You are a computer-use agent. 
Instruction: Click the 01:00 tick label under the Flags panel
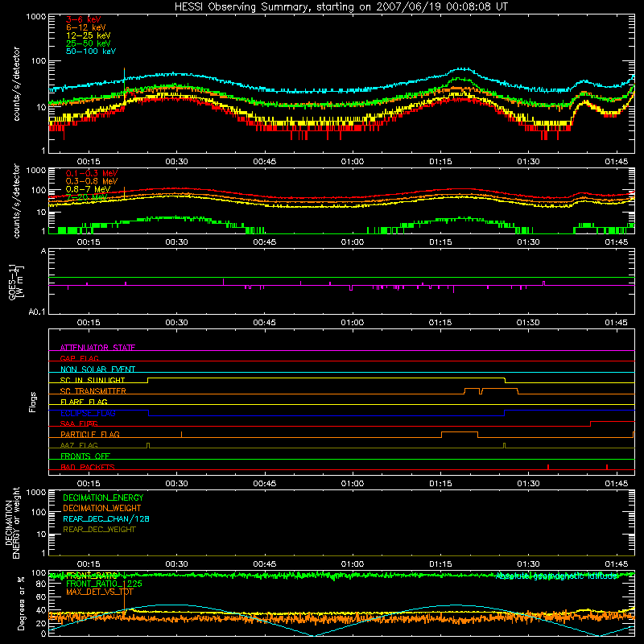(353, 484)
